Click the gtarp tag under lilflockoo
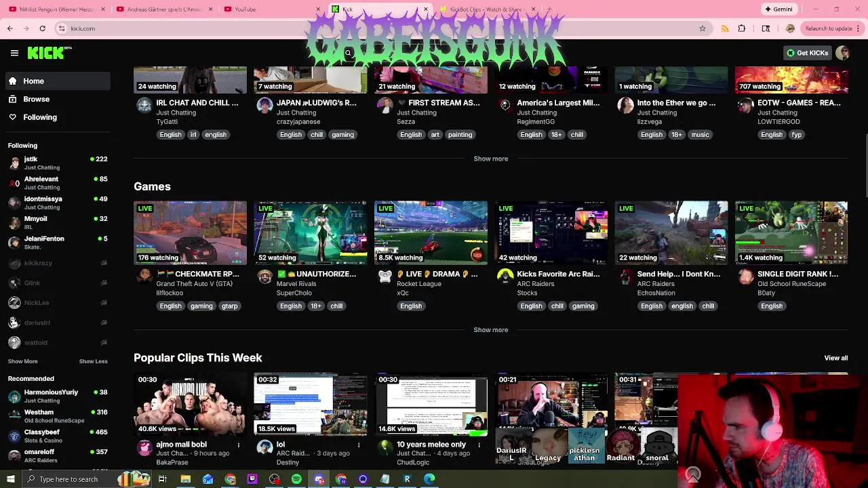 [x=229, y=306]
